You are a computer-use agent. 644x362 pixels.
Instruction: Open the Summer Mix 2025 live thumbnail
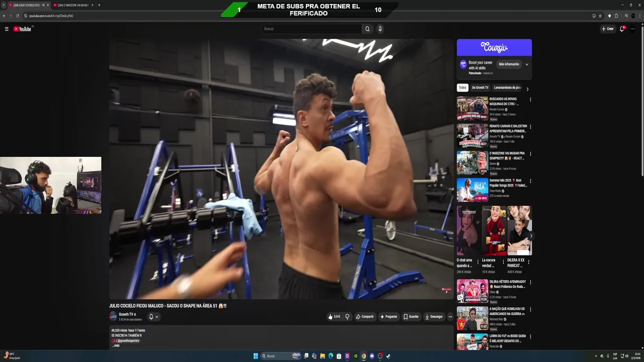tap(472, 190)
